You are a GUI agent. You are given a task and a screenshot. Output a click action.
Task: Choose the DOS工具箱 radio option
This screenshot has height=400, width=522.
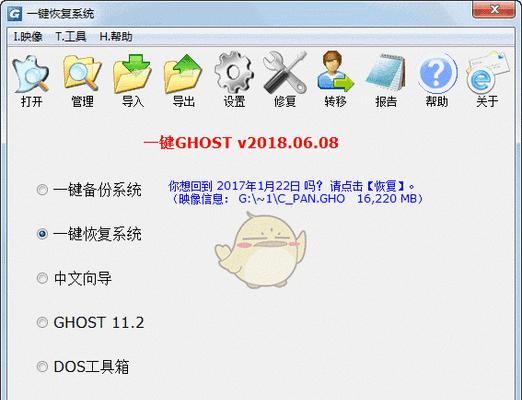[x=42, y=367]
